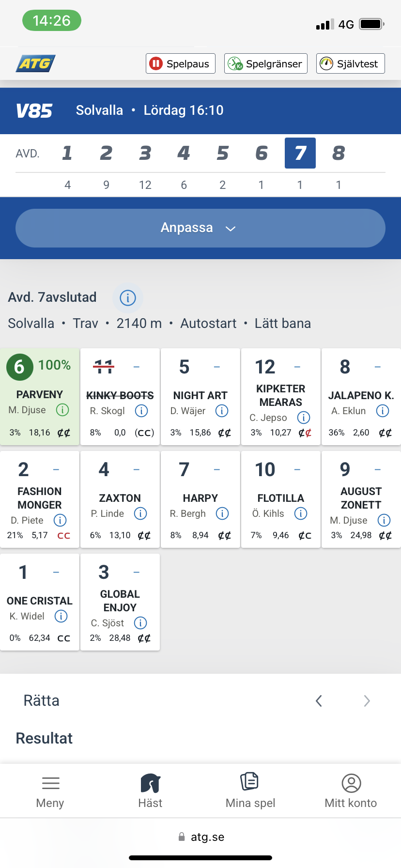Go to next Rätta coupon arrow
401x868 pixels.
click(x=367, y=701)
